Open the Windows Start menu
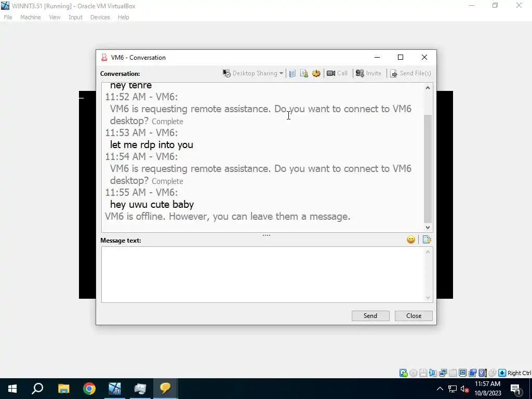 [12, 389]
